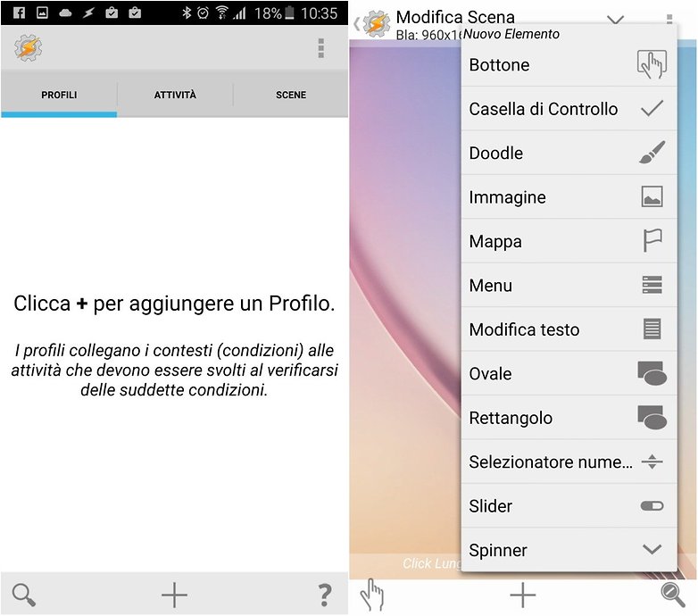Viewport: 698px width, 616px height.
Task: Tap the chevron icon beside Spinner
Action: coord(652,549)
